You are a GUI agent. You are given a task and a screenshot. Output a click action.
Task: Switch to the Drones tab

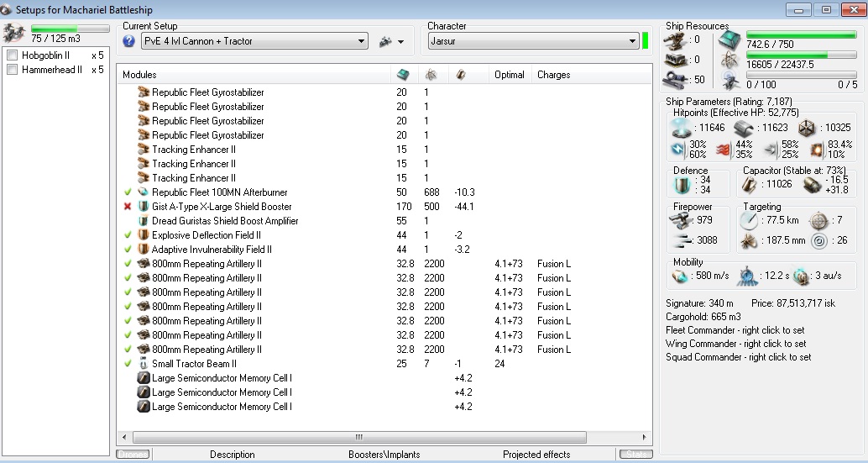point(133,454)
